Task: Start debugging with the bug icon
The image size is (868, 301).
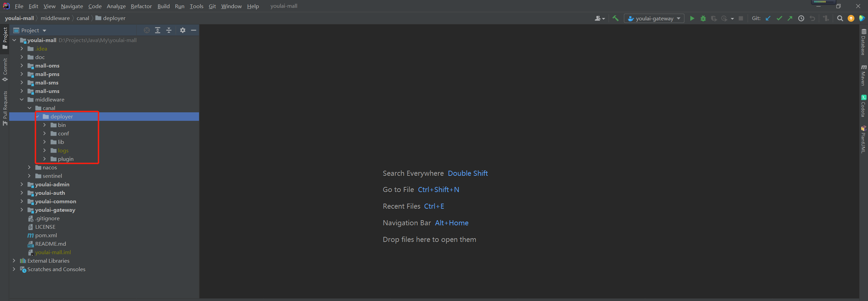Action: pyautogui.click(x=703, y=18)
